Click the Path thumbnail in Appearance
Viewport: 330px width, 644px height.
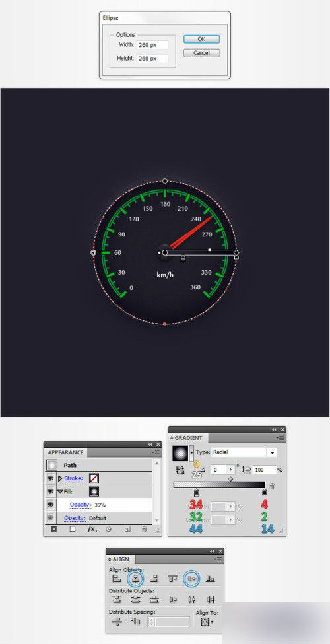point(51,466)
